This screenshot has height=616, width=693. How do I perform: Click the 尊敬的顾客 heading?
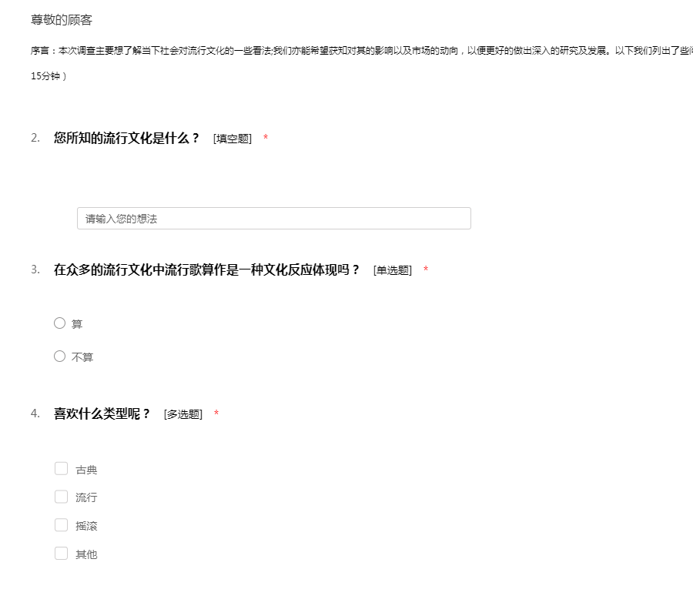62,20
